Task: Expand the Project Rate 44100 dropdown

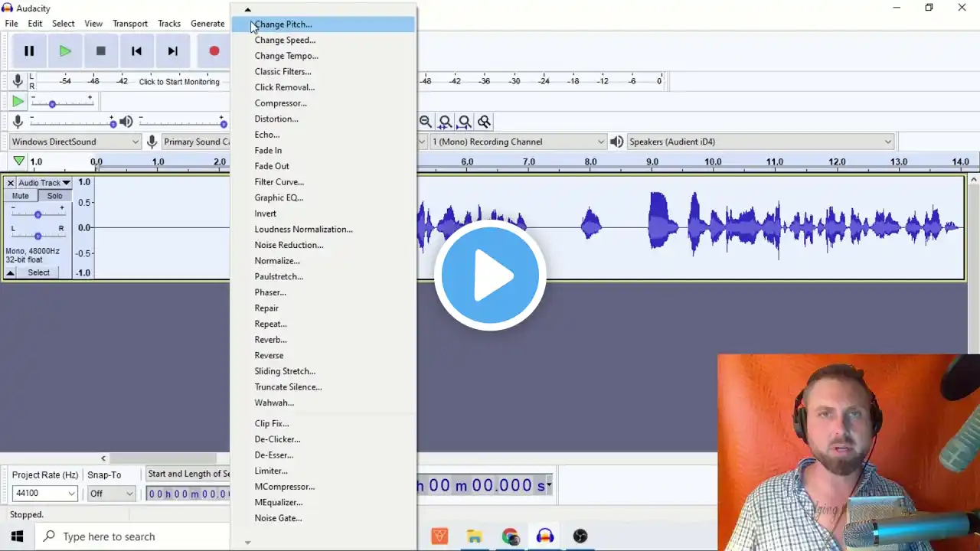Action: pyautogui.click(x=45, y=494)
